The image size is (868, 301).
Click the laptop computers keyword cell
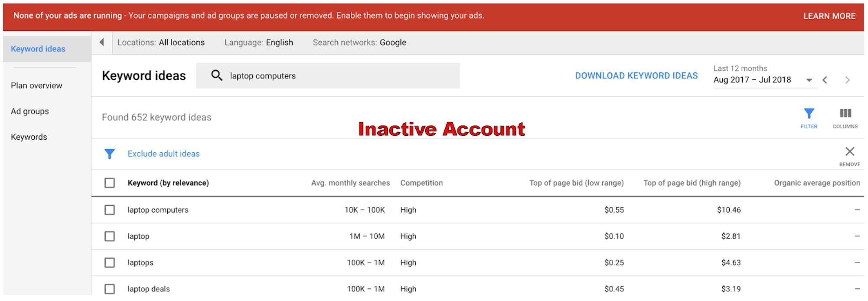pyautogui.click(x=158, y=210)
